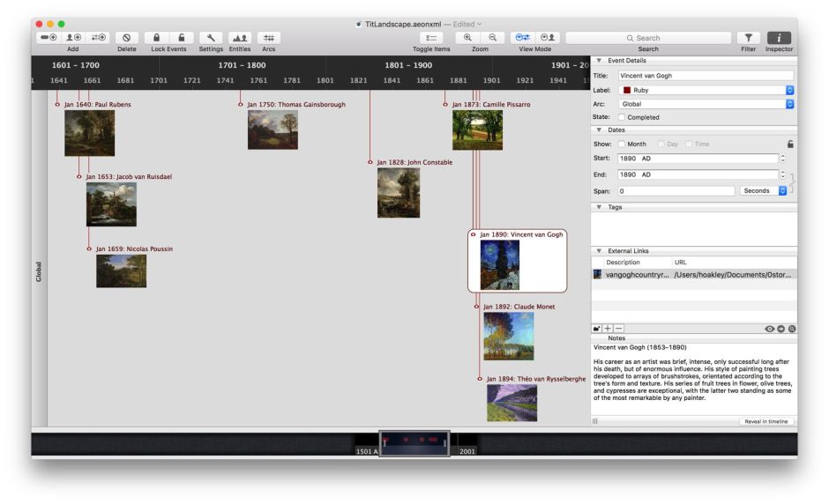Open the Ruby label color dropdown

pos(789,90)
